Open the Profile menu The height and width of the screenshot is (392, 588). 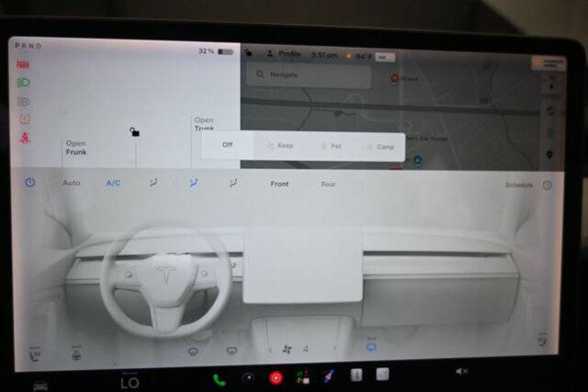tap(284, 54)
